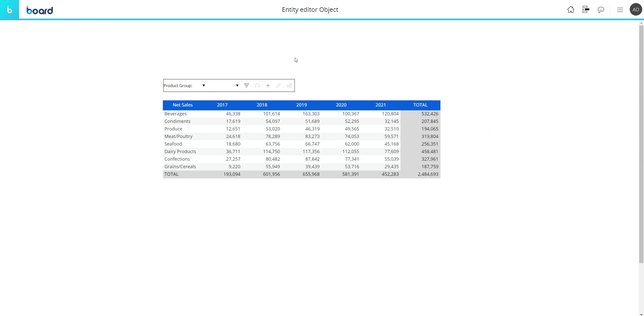Open the hamburger main menu
644x316 pixels.
(x=620, y=10)
